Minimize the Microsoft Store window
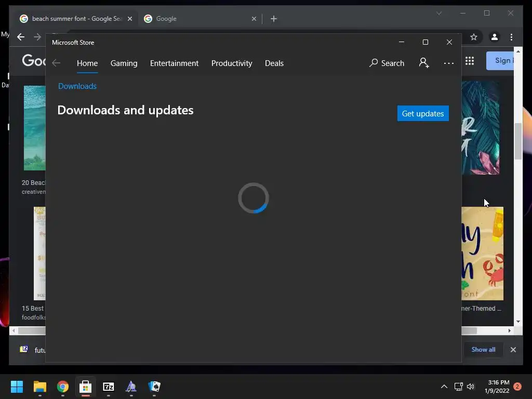532x399 pixels. tap(402, 42)
